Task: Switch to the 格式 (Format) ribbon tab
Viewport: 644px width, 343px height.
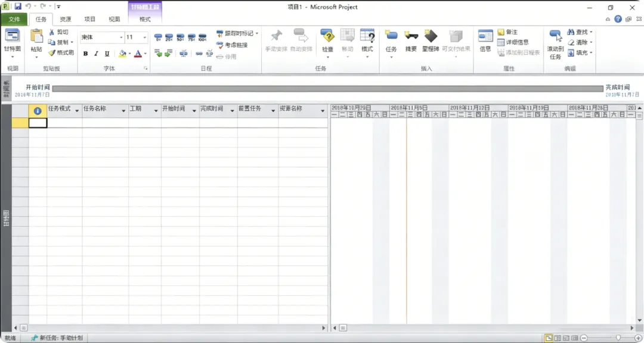Action: coord(145,19)
